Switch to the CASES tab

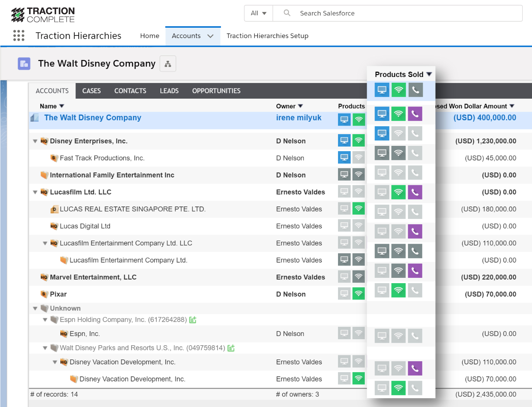pyautogui.click(x=92, y=91)
